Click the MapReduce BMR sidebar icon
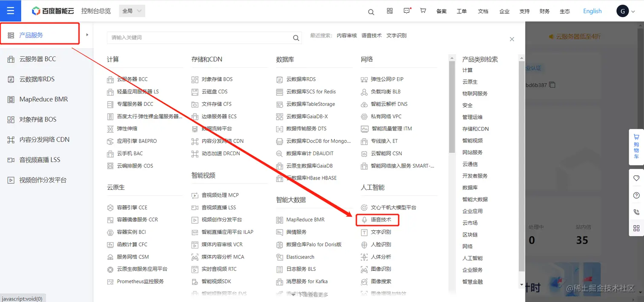The height and width of the screenshot is (302, 644). click(x=11, y=99)
